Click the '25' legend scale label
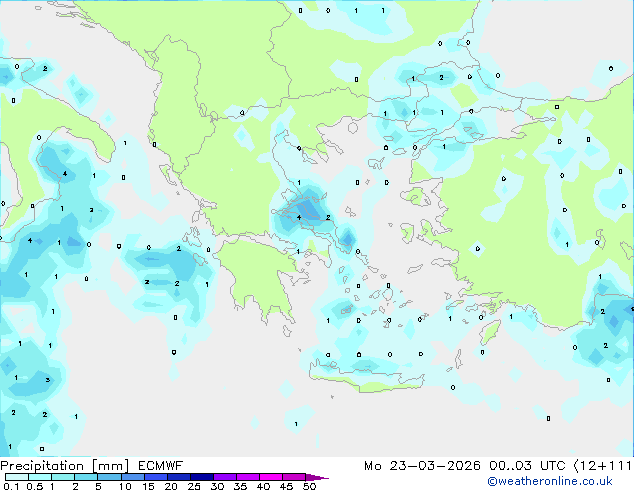This screenshot has width=634, height=490. click(x=194, y=486)
